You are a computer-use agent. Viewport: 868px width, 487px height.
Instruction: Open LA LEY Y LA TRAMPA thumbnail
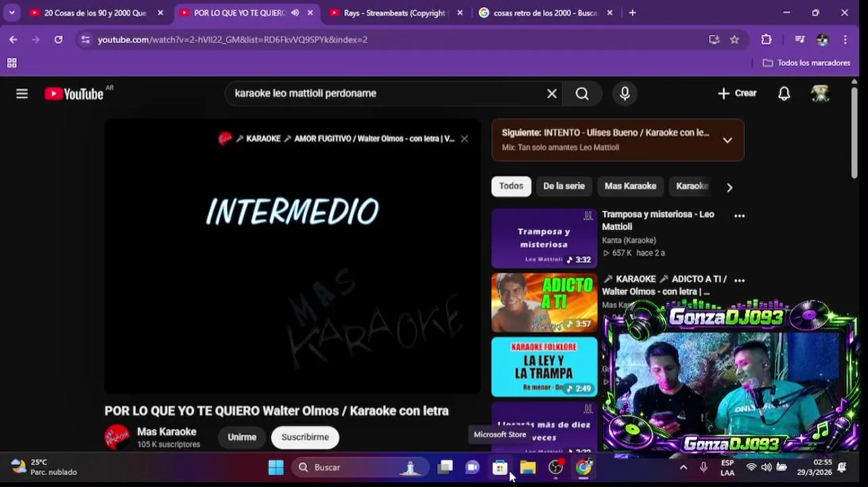tap(544, 367)
